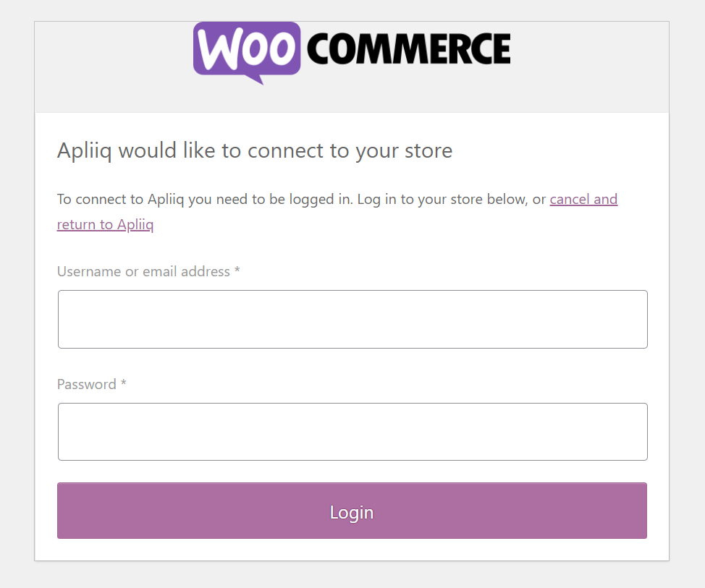Click the WooCommerce logo
This screenshot has height=588, width=705.
pyautogui.click(x=351, y=52)
